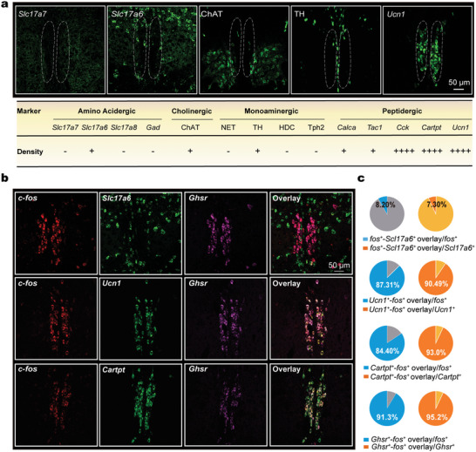Click the blue pie chart labeled 87.31%
The image size is (476, 452).
[x=387, y=278]
